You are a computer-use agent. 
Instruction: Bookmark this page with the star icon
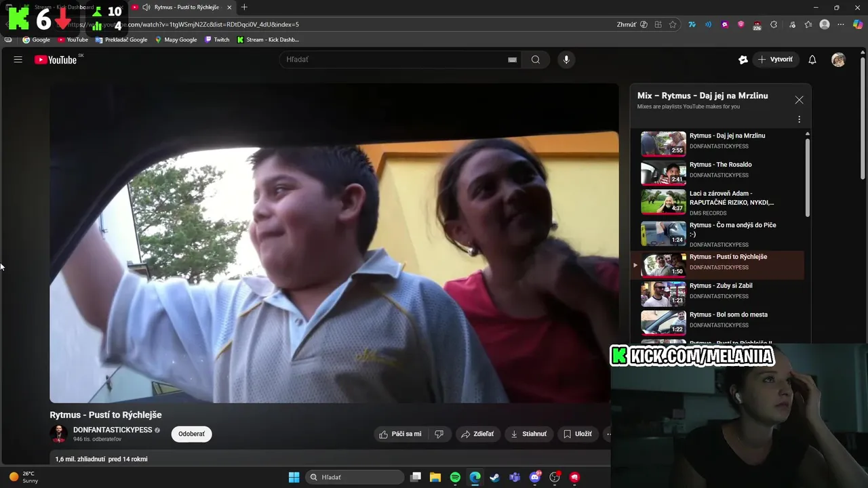(673, 24)
